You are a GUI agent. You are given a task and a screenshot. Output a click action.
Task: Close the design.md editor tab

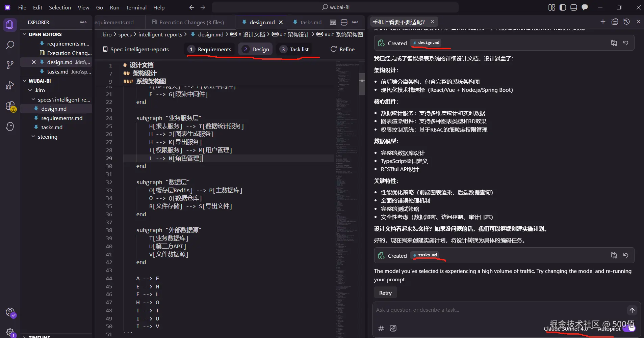click(281, 22)
